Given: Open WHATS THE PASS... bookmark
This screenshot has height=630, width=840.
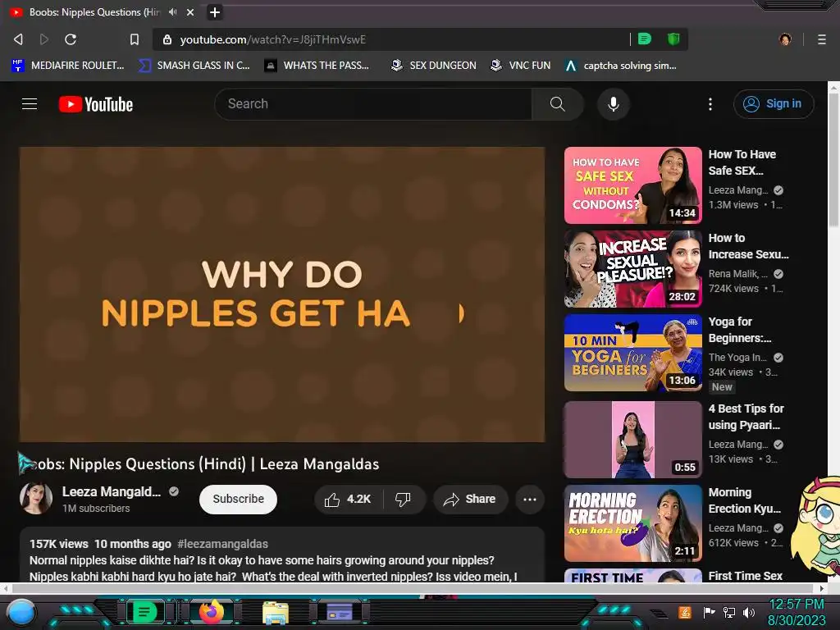Looking at the screenshot, I should coord(317,66).
